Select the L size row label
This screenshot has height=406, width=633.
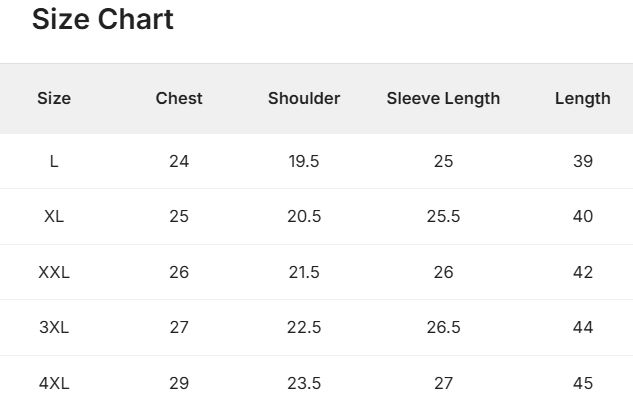[x=54, y=161]
